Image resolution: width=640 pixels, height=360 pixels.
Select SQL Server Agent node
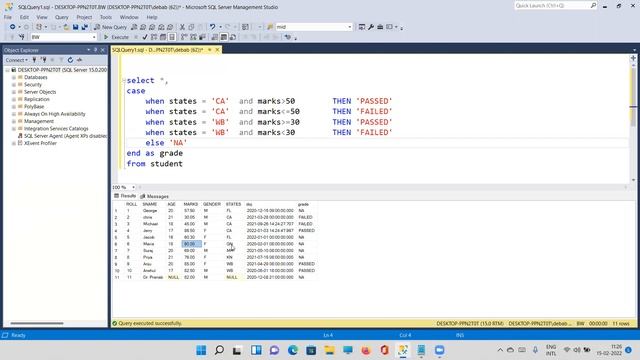tap(65, 136)
